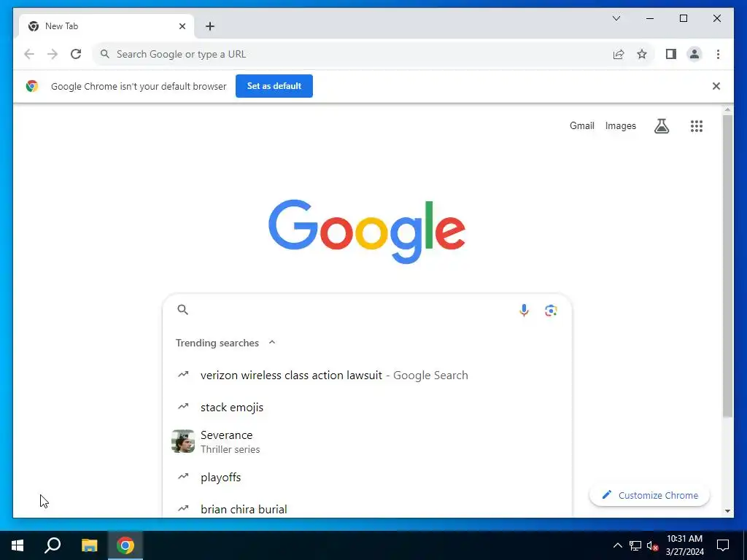Click the Google logo
This screenshot has width=747, height=560.
pos(366,231)
